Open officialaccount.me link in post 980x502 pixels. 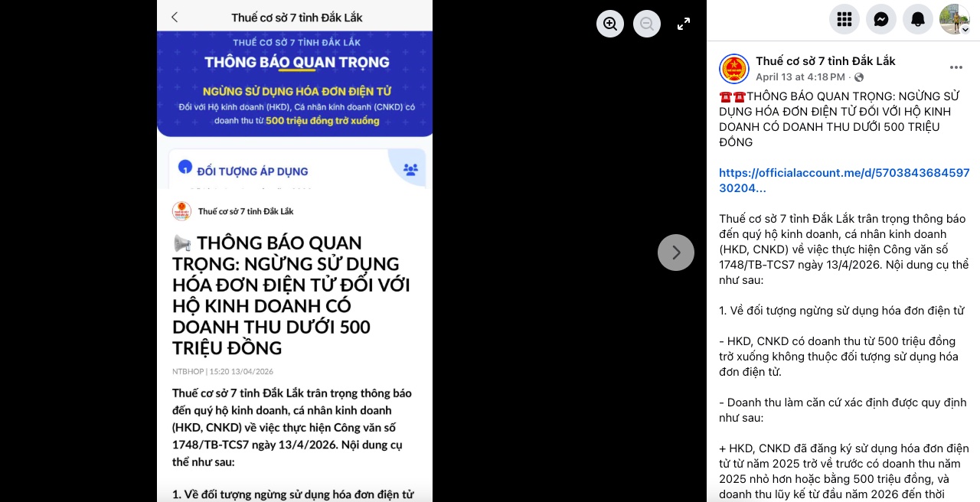(844, 180)
